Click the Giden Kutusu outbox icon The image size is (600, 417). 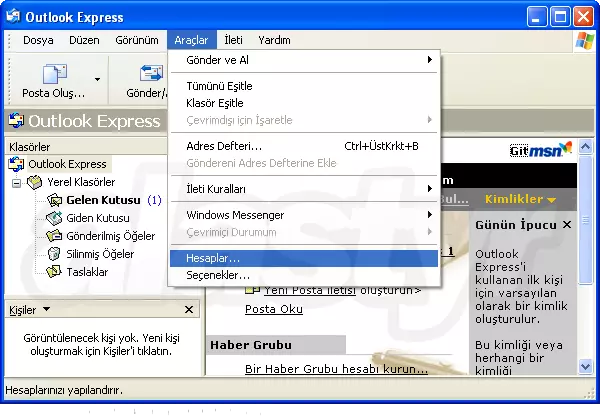coord(54,218)
